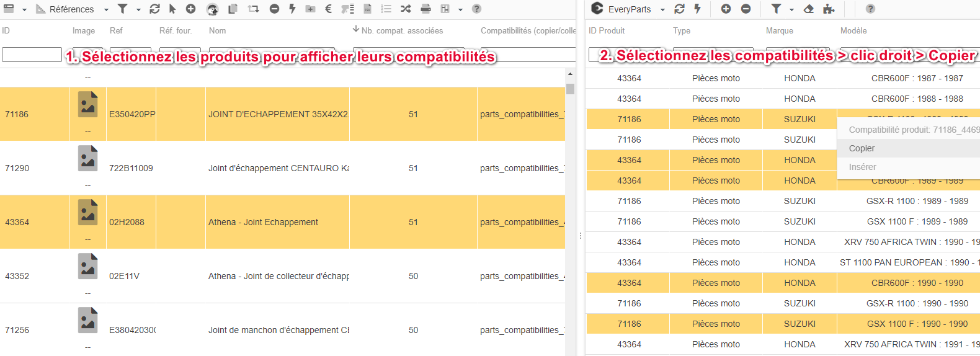Screen dimensions: 980x356
Task: Click the Marque column header
Action: [779, 30]
